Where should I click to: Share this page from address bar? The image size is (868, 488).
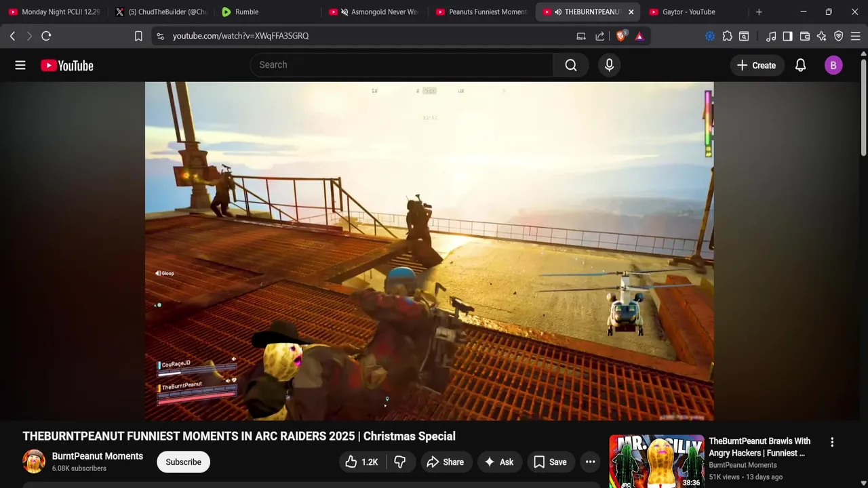click(x=600, y=36)
